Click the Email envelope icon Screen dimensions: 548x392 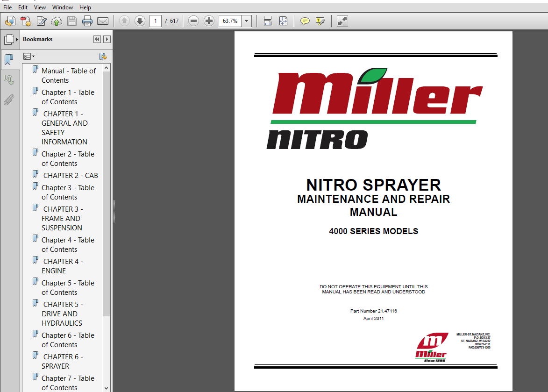coord(103,21)
